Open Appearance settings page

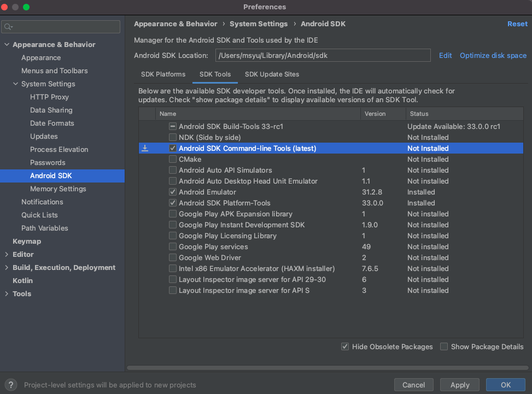tap(41, 57)
